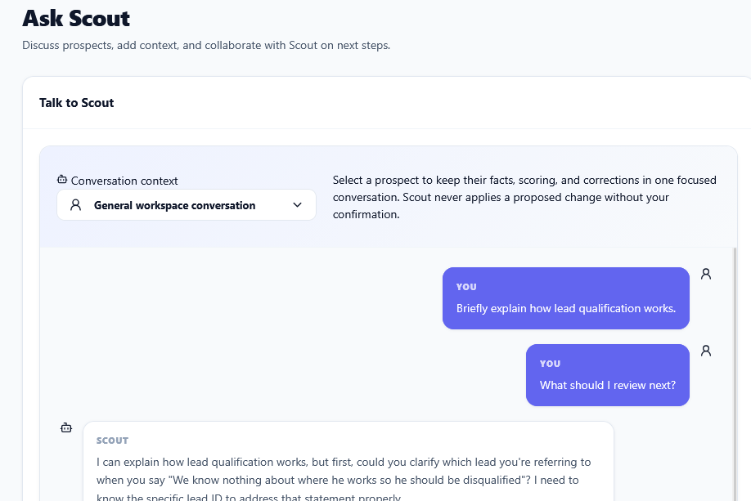
Task: Click the 'Talk to Scout' panel title
Action: click(x=77, y=103)
